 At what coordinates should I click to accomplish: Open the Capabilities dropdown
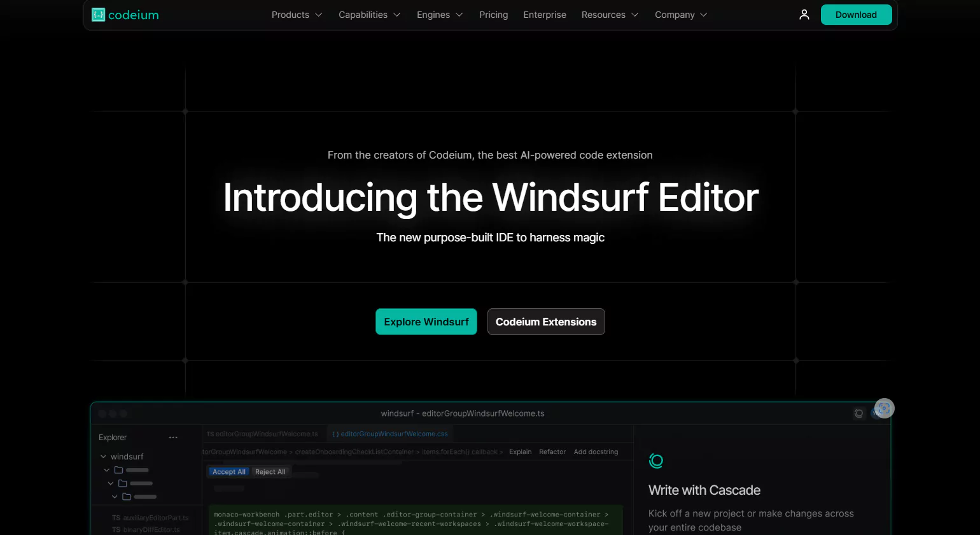(369, 15)
